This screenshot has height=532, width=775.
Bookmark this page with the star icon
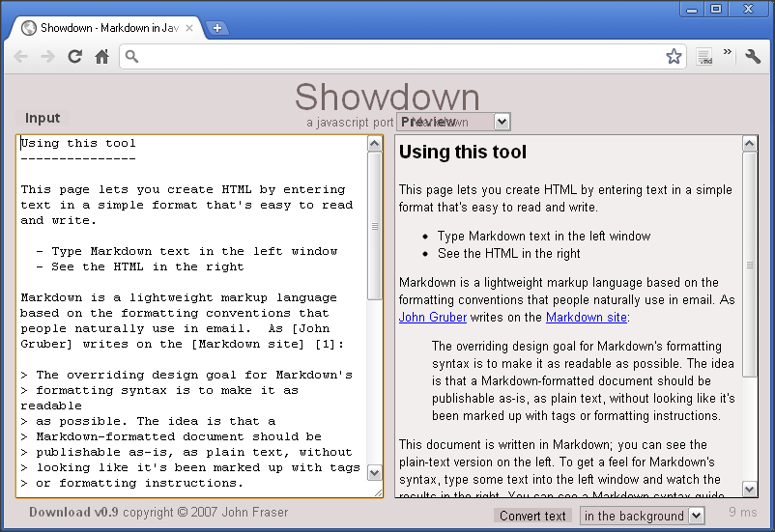[674, 56]
